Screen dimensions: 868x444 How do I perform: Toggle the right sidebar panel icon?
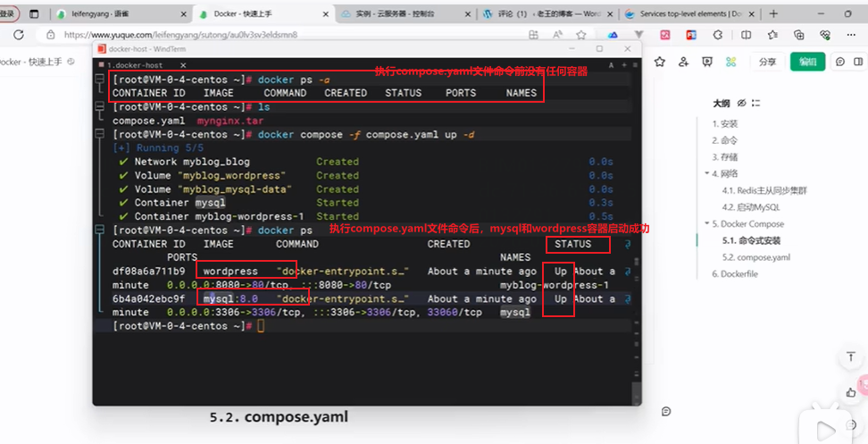click(858, 62)
